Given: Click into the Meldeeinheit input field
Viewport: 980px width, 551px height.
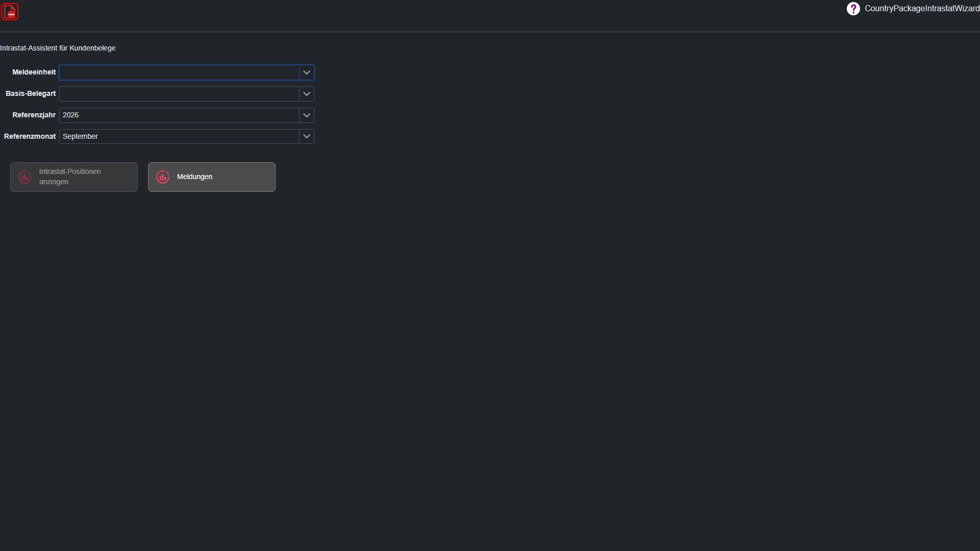Looking at the screenshot, I should (179, 72).
